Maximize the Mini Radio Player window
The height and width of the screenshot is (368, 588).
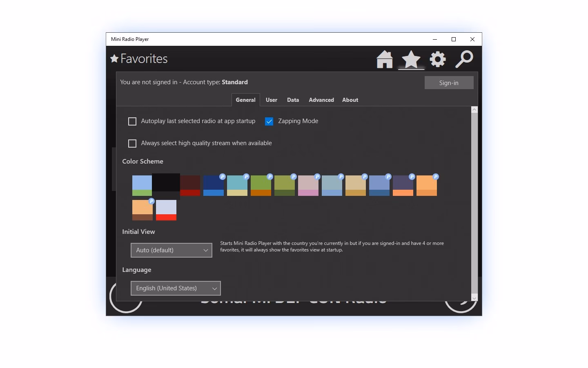(x=454, y=39)
